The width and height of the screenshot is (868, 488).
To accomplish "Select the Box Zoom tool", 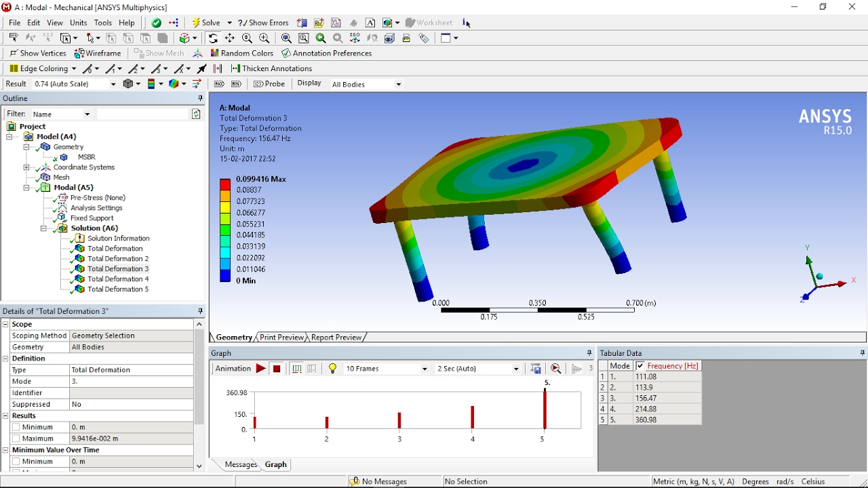I will click(x=304, y=39).
